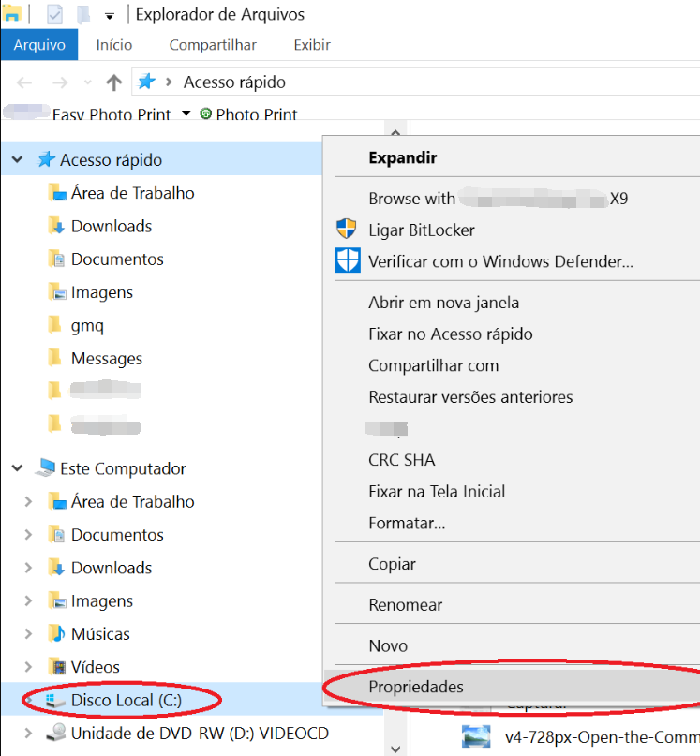Viewport: 700px width, 756px height.
Task: Expand Downloads under Este Computador
Action: click(28, 568)
